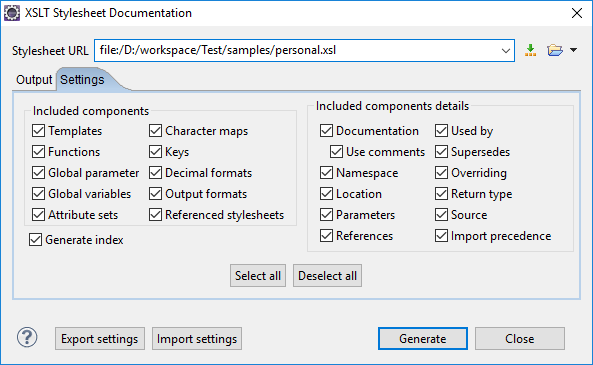This screenshot has width=593, height=365.
Task: Focus the Stylesheet URL text field
Action: 297,50
